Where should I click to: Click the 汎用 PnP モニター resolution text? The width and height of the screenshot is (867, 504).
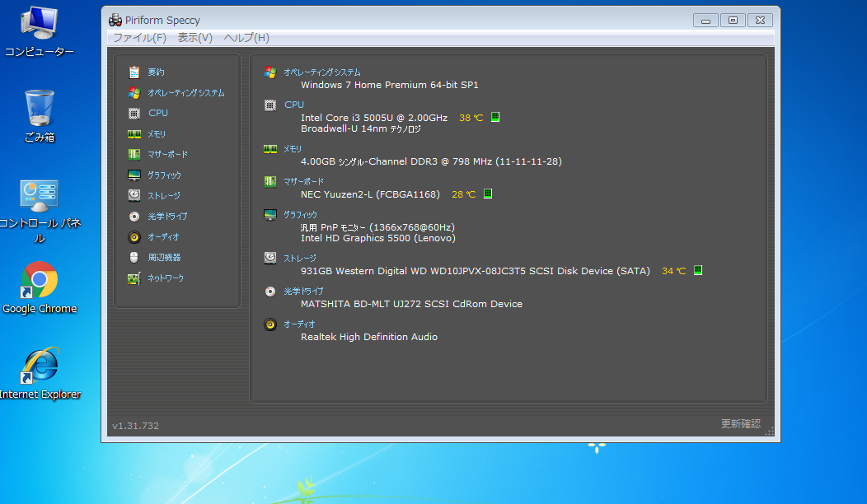(377, 227)
